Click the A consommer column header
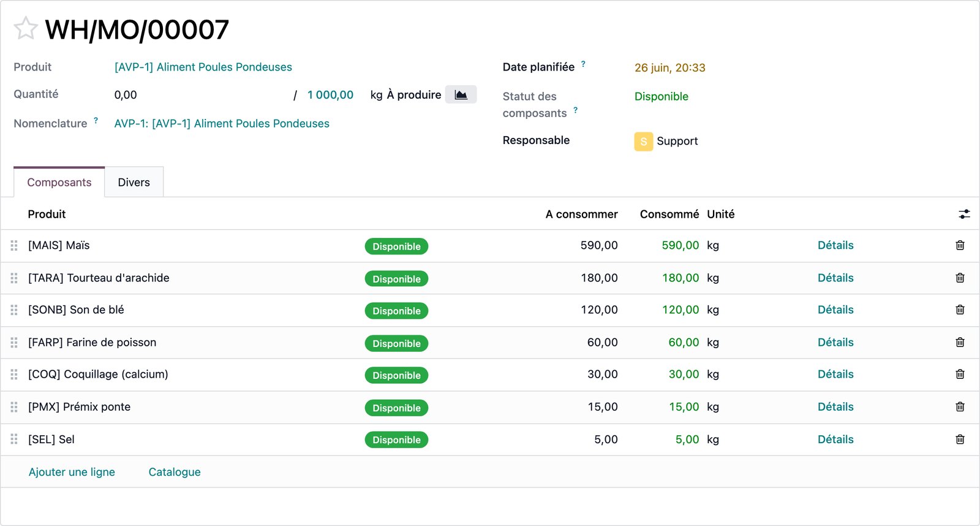The width and height of the screenshot is (980, 526). 582,214
